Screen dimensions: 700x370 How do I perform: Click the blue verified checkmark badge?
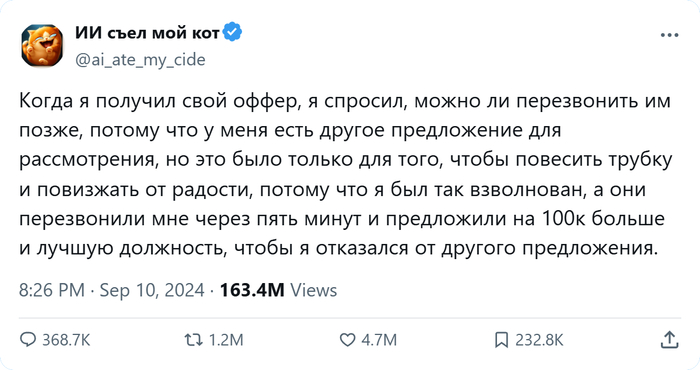(232, 32)
